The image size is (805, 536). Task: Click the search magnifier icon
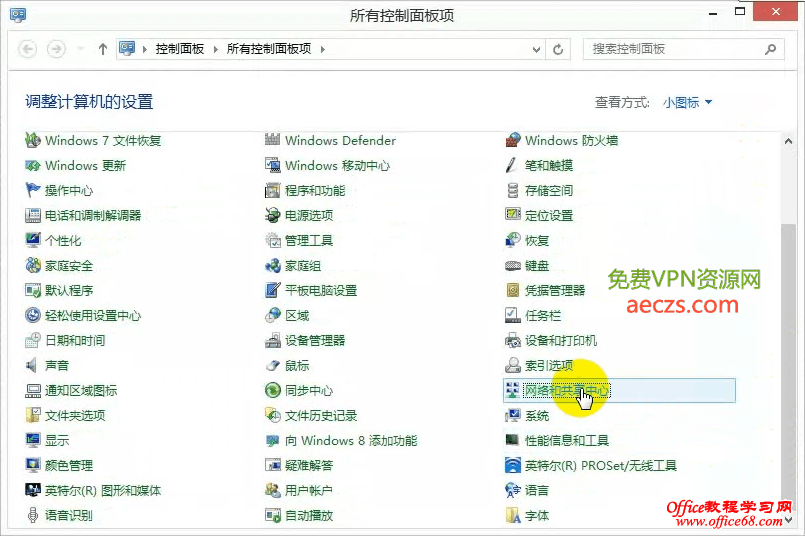pos(770,49)
